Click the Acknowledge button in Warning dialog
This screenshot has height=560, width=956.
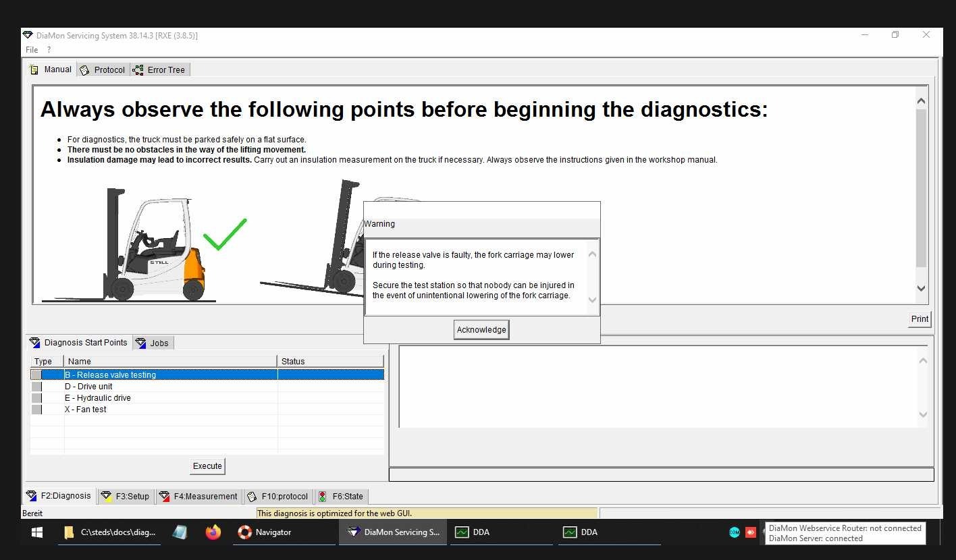[481, 330]
